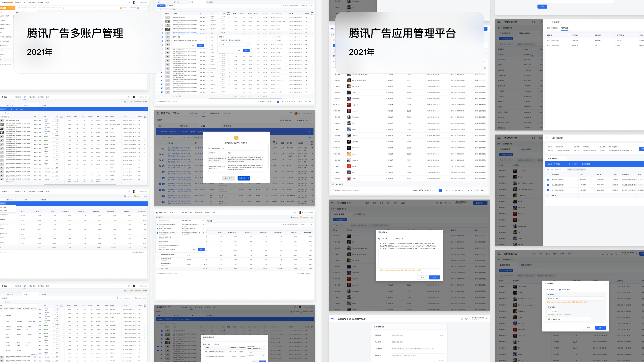Screen dimensions: 644x362
Task: Open 5个账户 dropdown behind failure dialog
Action: 160,120
